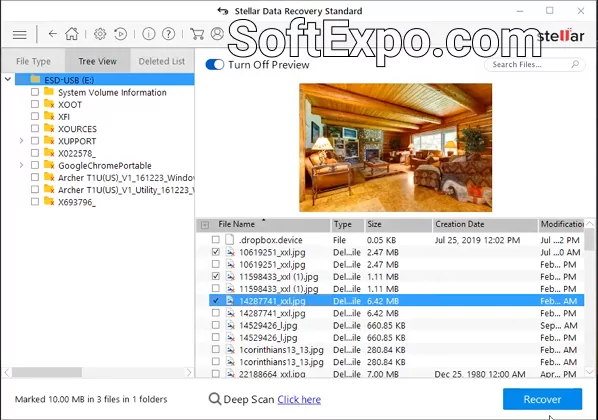Screen dimensions: 598x420
Task: Click the Creation Date column header
Action: click(x=485, y=225)
